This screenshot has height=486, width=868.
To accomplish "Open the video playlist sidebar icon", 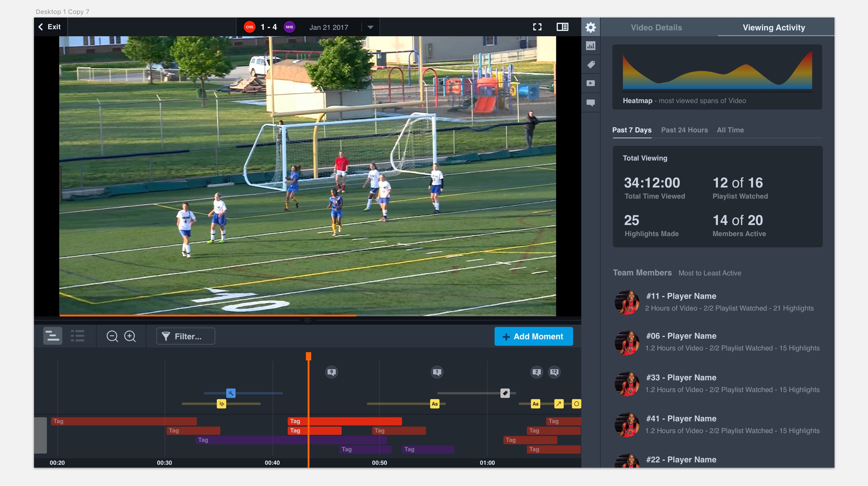I will click(590, 83).
